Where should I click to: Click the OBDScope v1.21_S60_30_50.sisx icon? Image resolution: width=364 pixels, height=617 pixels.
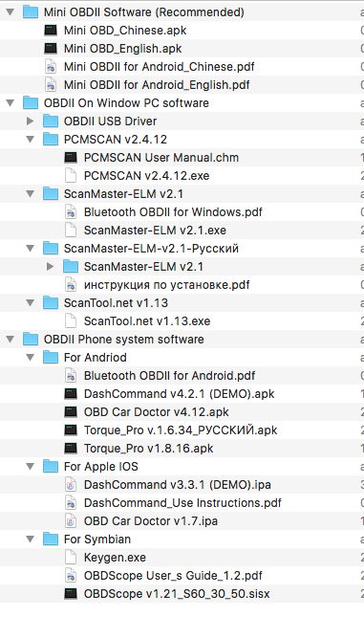coord(71,593)
